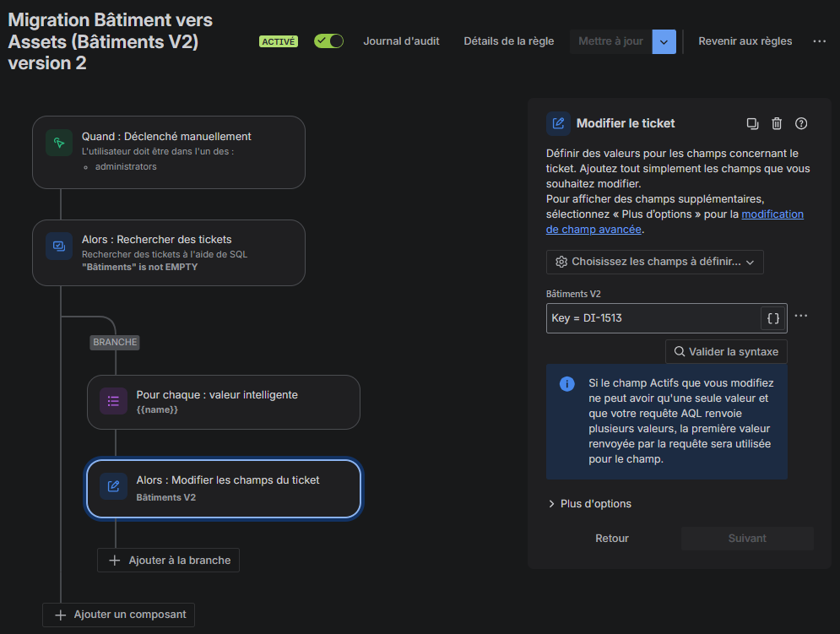Click the {{name}} smart value text
Screen dimensions: 840x634
tap(157, 410)
